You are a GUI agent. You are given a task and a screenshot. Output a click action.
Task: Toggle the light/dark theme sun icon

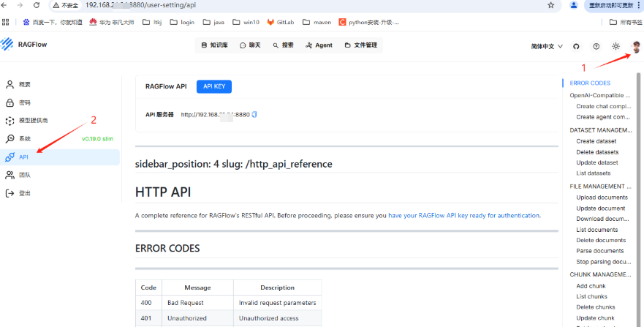click(615, 46)
